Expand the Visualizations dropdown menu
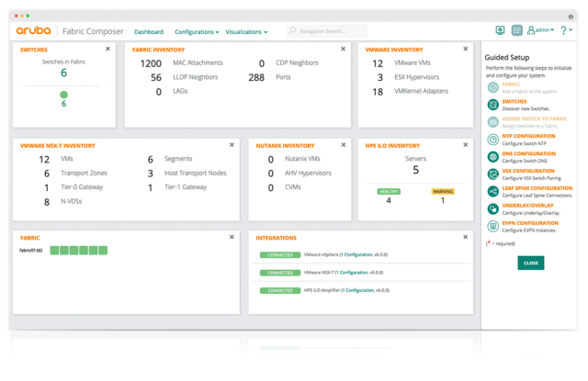588x381 pixels. click(246, 32)
